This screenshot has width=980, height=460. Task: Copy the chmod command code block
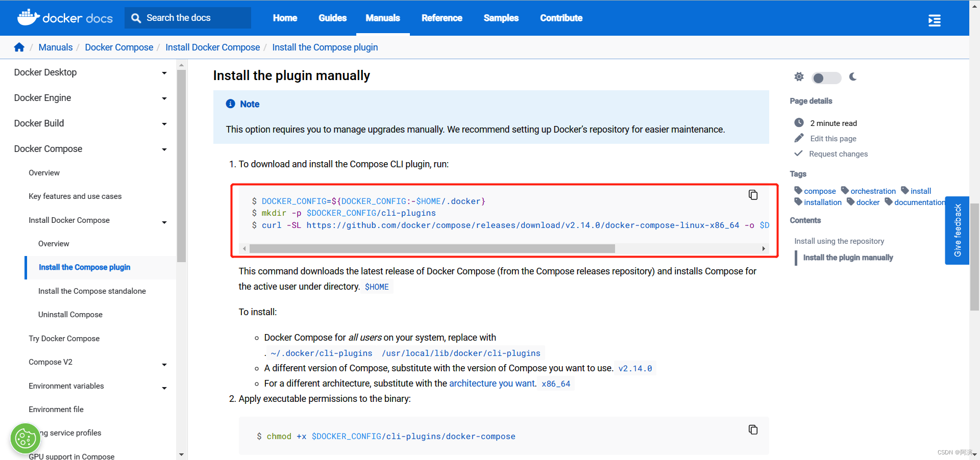coord(753,429)
